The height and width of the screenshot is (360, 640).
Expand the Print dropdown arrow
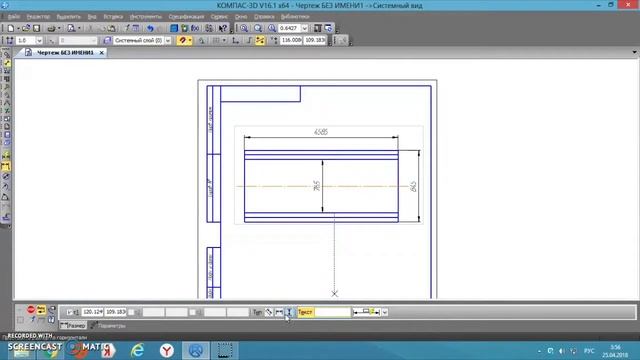[x=59, y=28]
